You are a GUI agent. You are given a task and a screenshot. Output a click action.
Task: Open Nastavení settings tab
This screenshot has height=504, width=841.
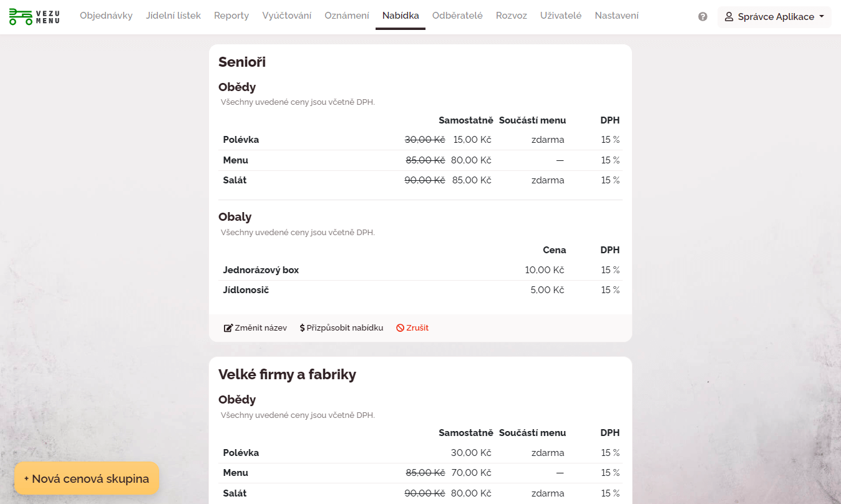pos(616,16)
